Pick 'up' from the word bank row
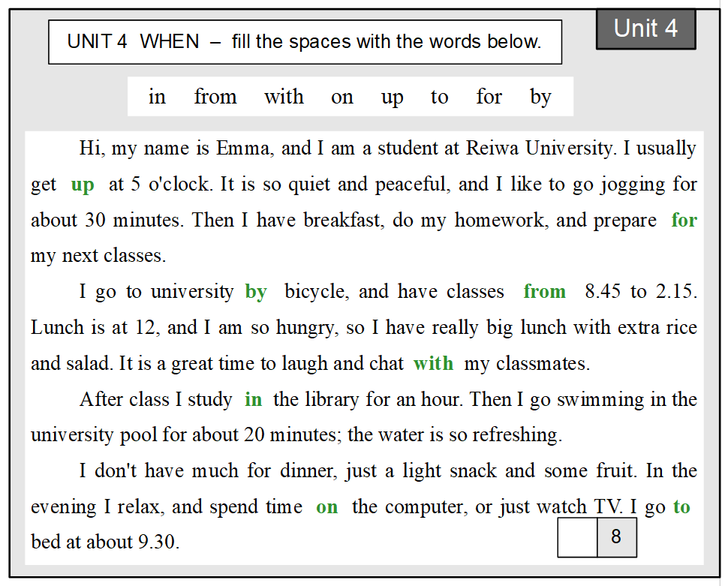 tap(392, 98)
